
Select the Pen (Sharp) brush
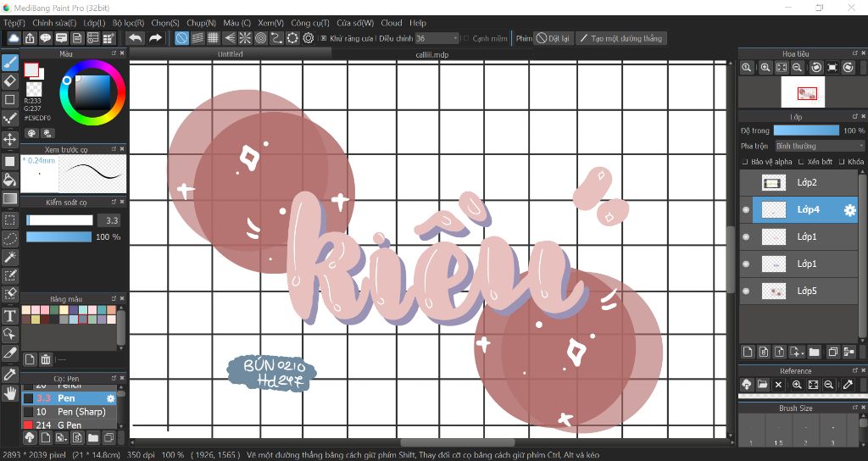(x=70, y=412)
